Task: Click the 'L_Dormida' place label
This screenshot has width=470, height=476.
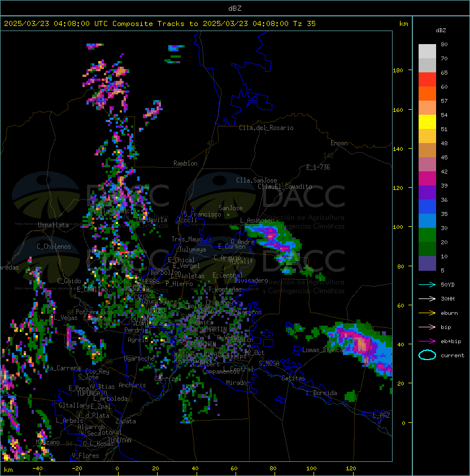Action: [321, 393]
